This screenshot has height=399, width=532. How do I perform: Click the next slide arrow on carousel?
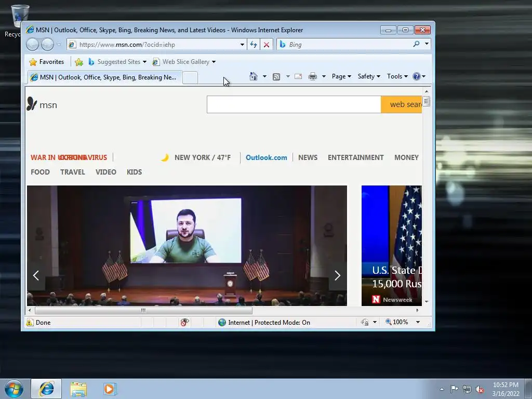tap(337, 275)
